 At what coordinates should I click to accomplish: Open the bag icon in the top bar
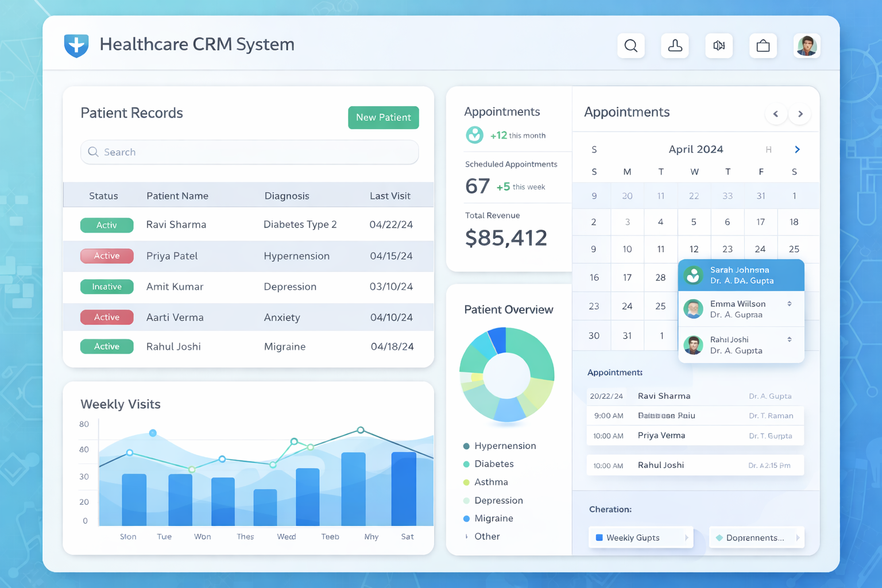point(763,46)
